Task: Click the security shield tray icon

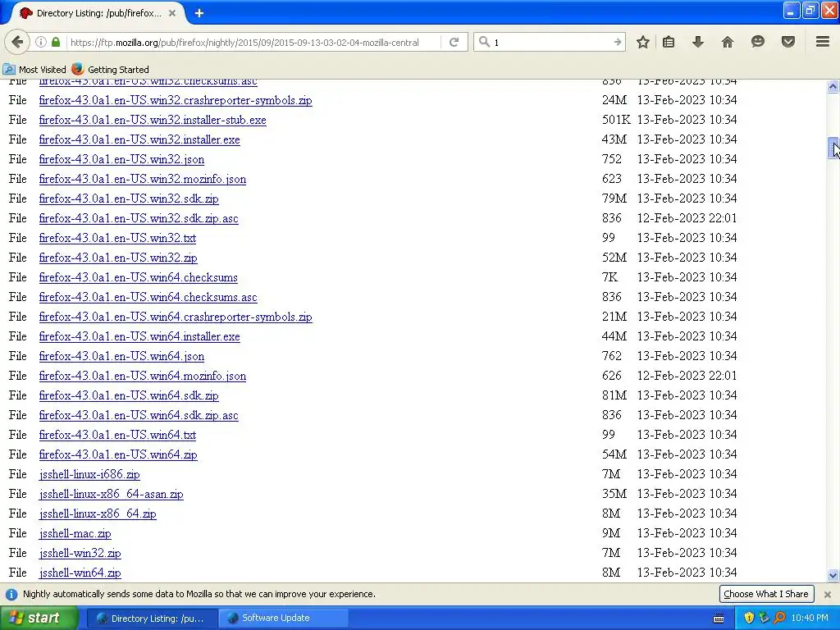Action: pyautogui.click(x=748, y=619)
